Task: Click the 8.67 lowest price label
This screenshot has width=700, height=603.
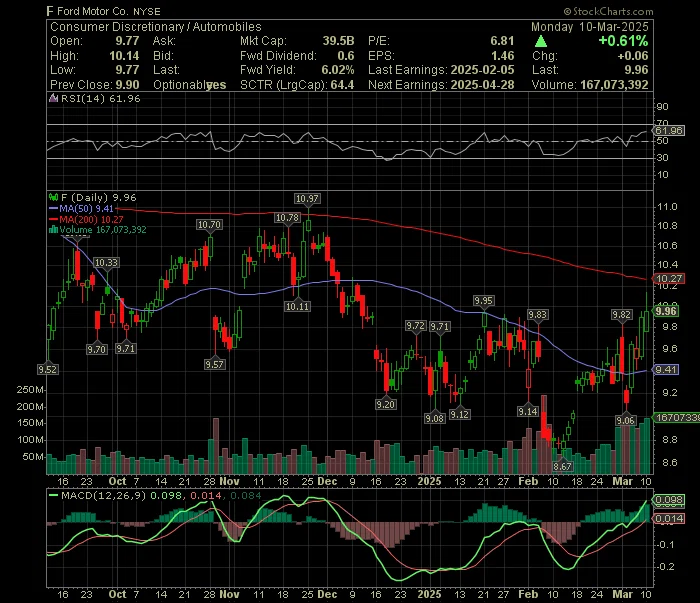Action: pos(562,466)
